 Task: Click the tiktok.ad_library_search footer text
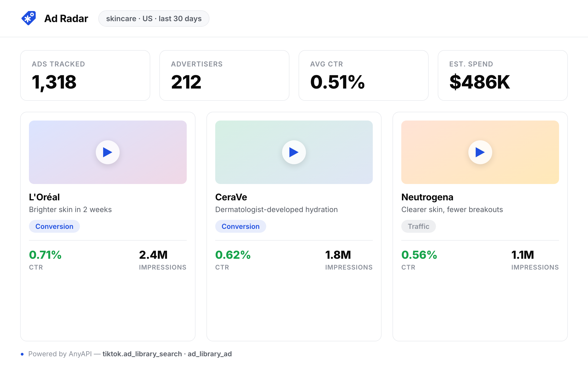[x=142, y=354]
